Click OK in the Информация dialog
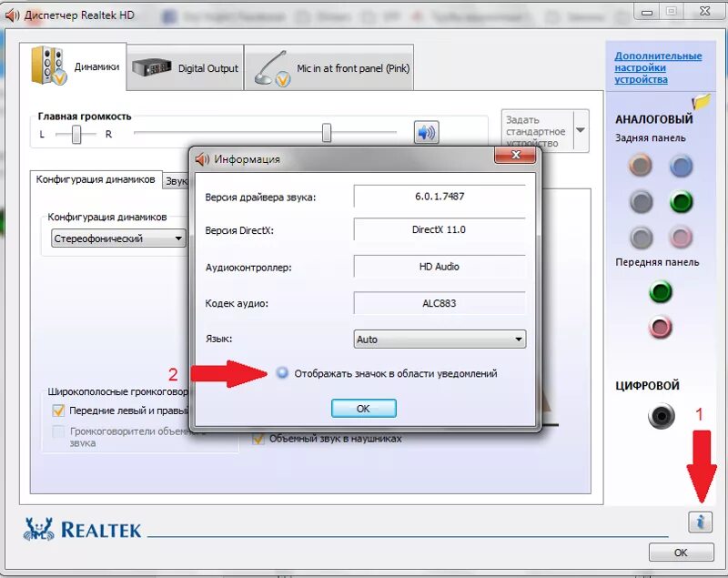Image resolution: width=728 pixels, height=578 pixels. 363,409
